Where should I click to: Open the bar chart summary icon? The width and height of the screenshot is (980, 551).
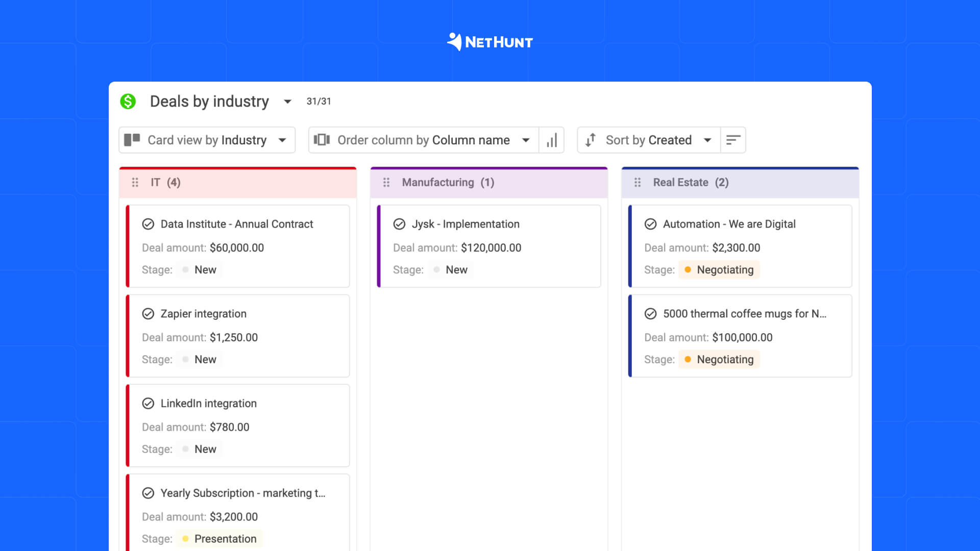pyautogui.click(x=551, y=140)
